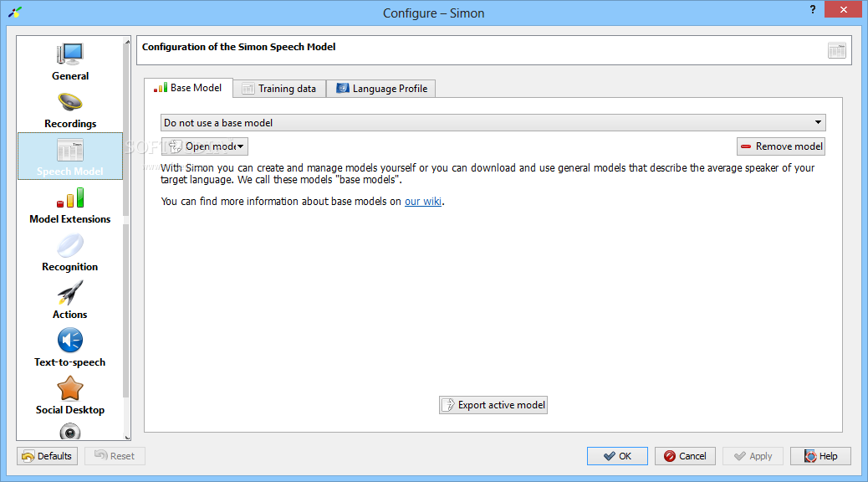Click the question mark help button in title bar
Screen dimensions: 868x482
click(x=812, y=9)
